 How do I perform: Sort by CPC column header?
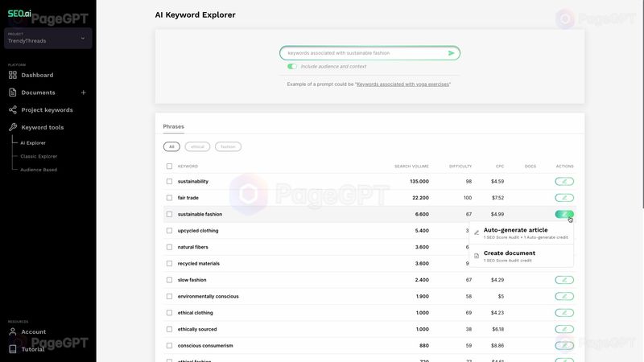click(500, 167)
